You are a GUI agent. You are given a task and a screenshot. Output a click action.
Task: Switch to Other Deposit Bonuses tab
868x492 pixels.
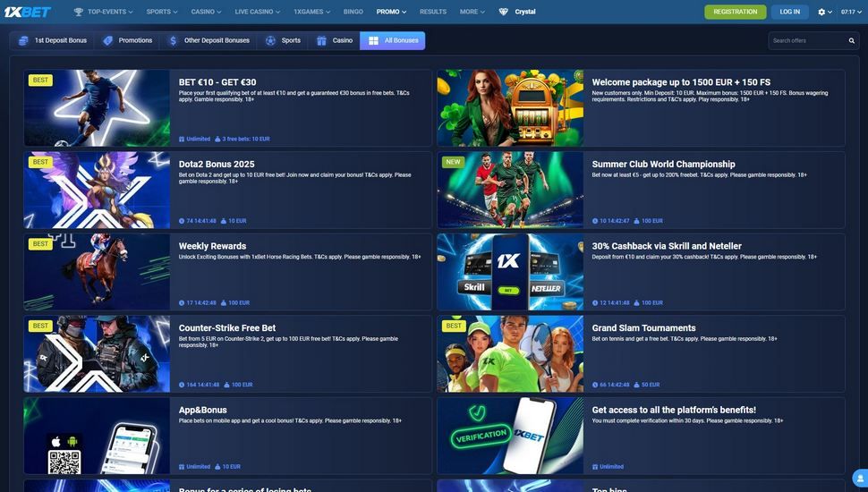[208, 40]
